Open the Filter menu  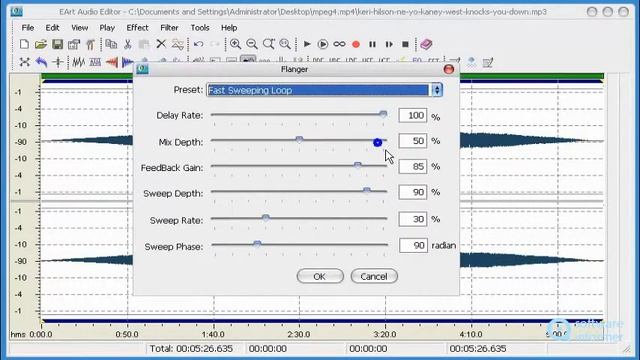169,28
